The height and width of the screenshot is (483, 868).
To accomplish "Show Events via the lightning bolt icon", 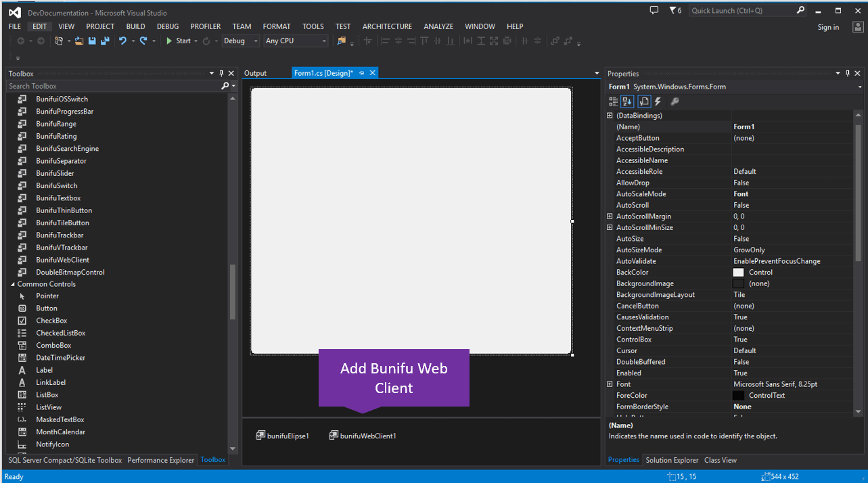I will point(658,101).
